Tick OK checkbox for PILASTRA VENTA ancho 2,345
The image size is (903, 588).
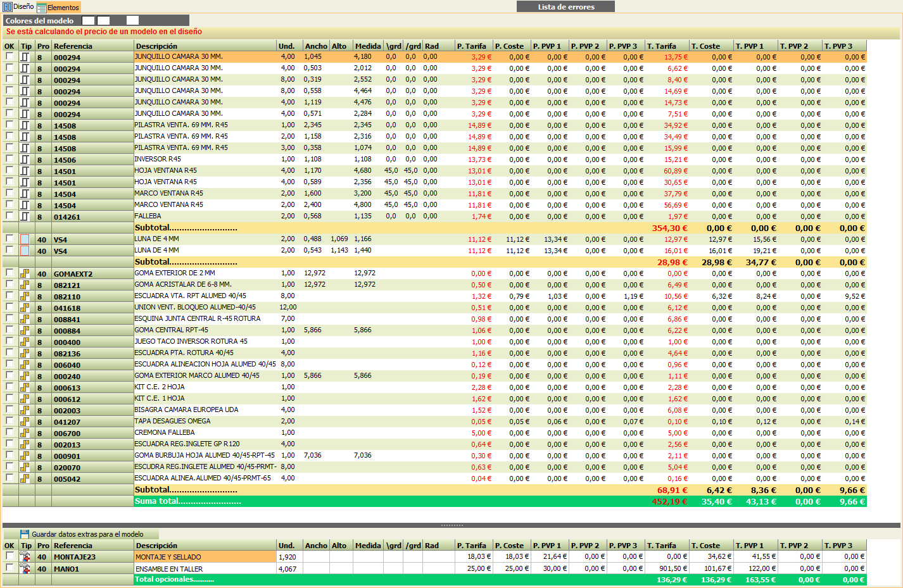tap(9, 125)
